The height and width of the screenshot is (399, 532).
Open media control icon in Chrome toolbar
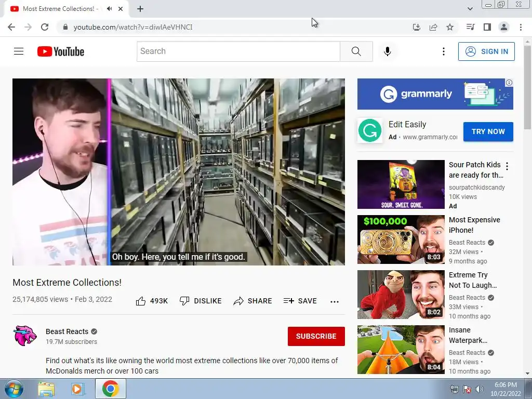click(x=470, y=27)
